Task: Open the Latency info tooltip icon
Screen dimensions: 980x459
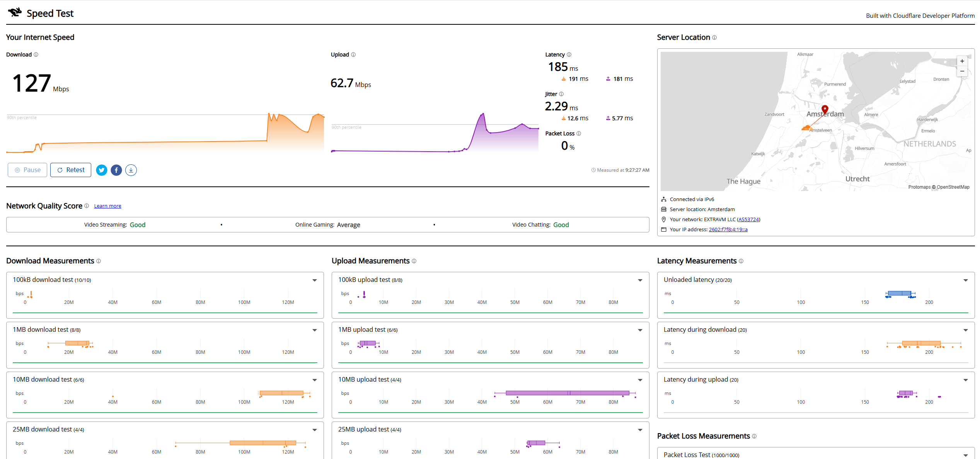Action: pyautogui.click(x=569, y=55)
